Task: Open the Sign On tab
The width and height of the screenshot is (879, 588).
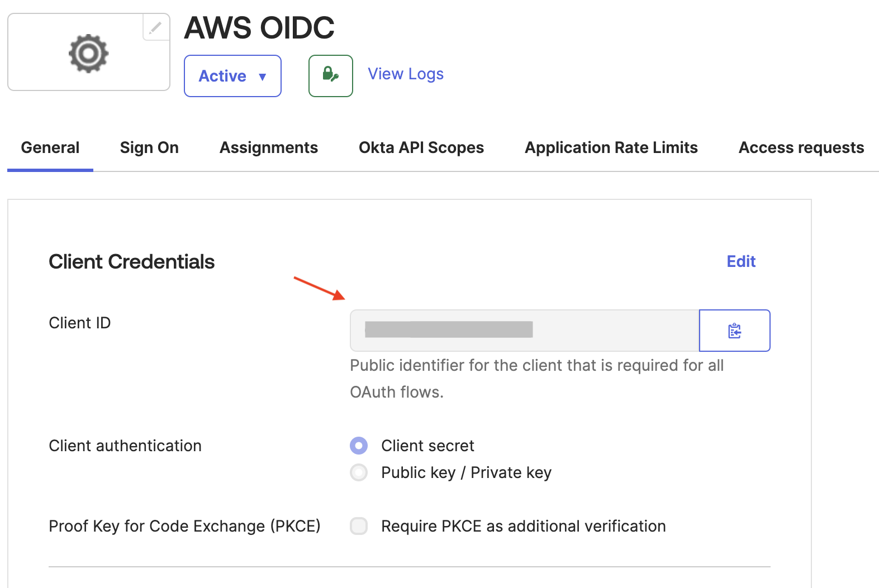Action: (x=149, y=147)
